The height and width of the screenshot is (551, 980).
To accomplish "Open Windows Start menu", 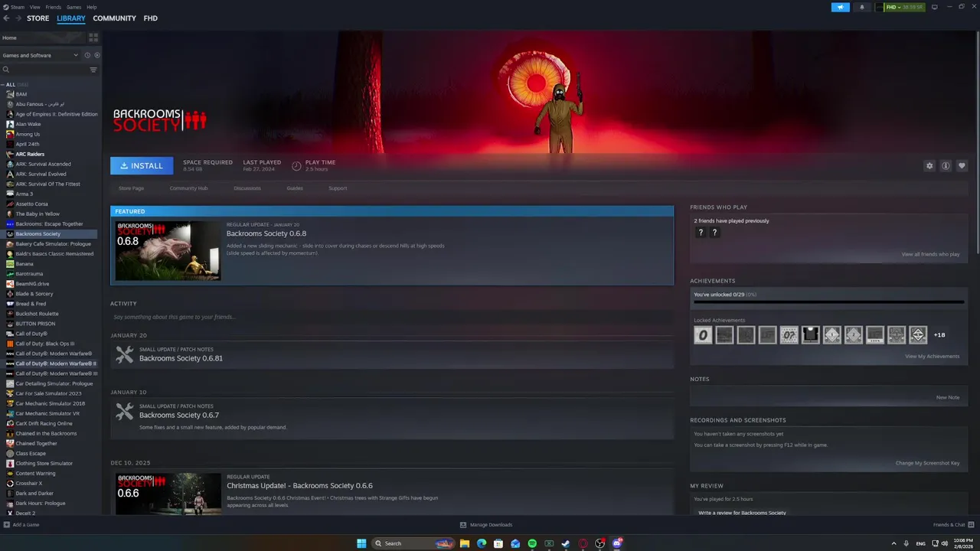I will tap(361, 543).
